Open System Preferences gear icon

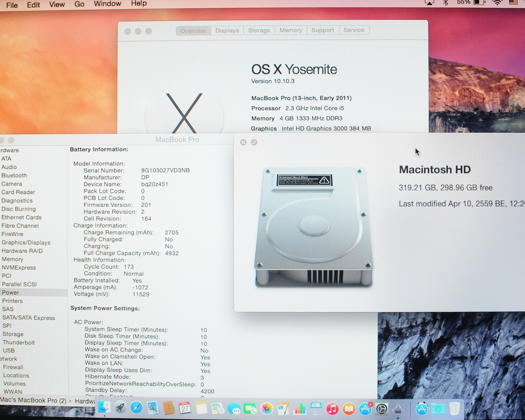(x=382, y=408)
